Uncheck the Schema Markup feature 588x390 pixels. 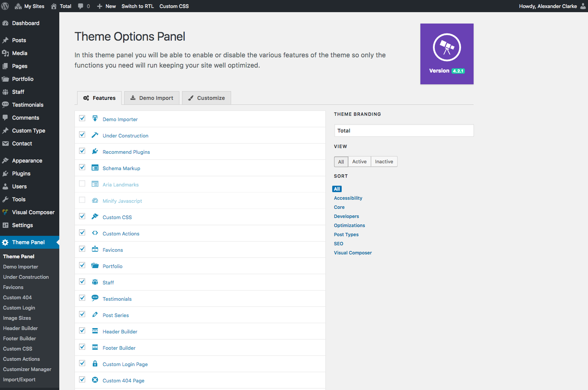tap(82, 167)
